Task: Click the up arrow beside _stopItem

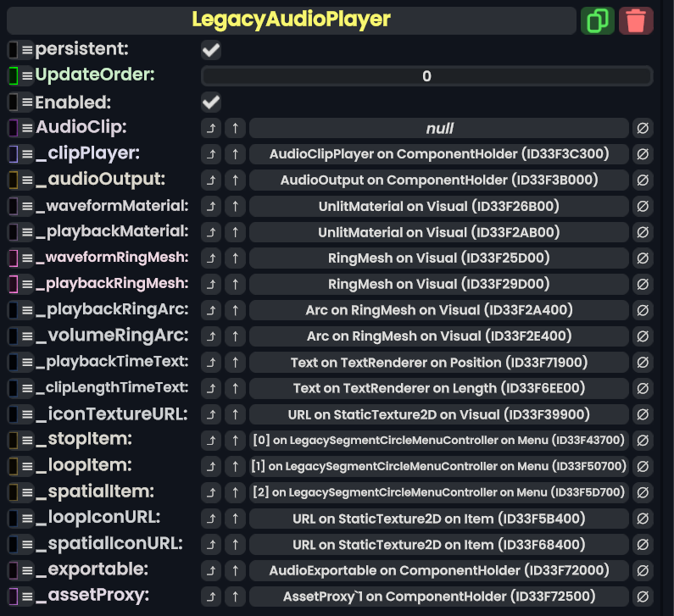Action: [x=236, y=441]
